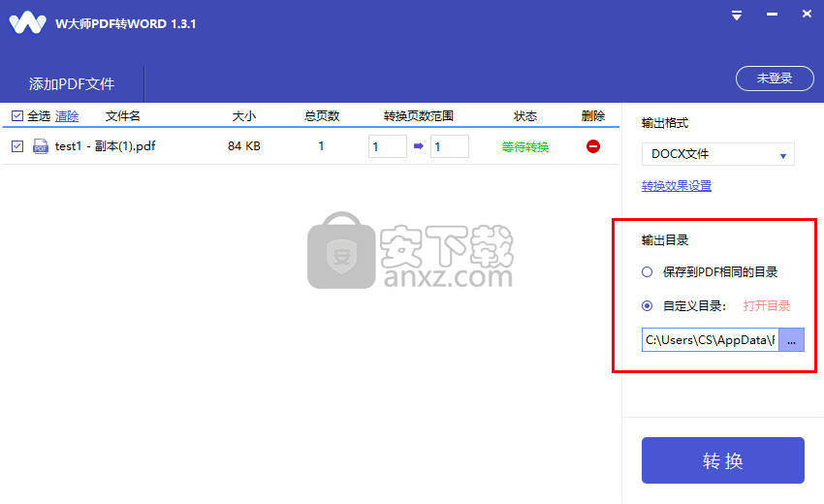Click the 84 KB size value
This screenshot has width=824, height=504.
(x=244, y=146)
